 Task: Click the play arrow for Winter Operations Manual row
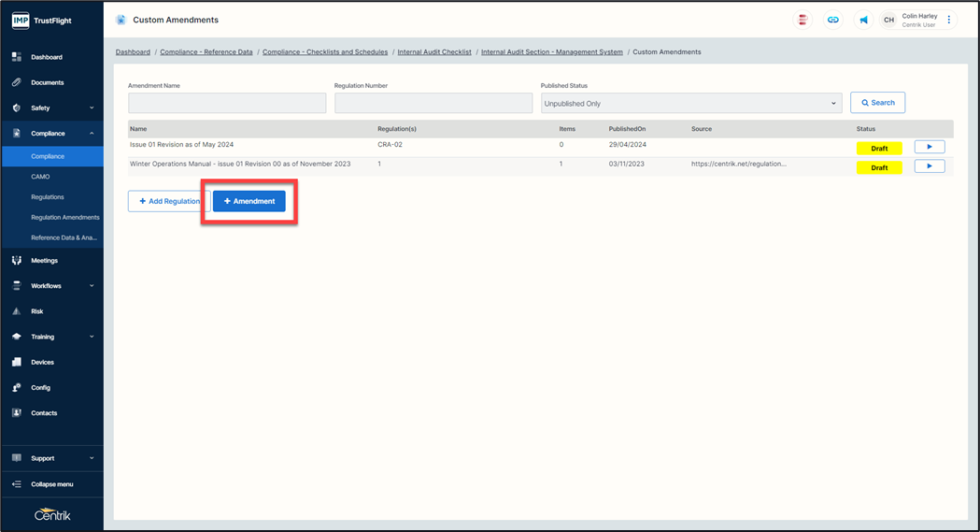pyautogui.click(x=929, y=166)
